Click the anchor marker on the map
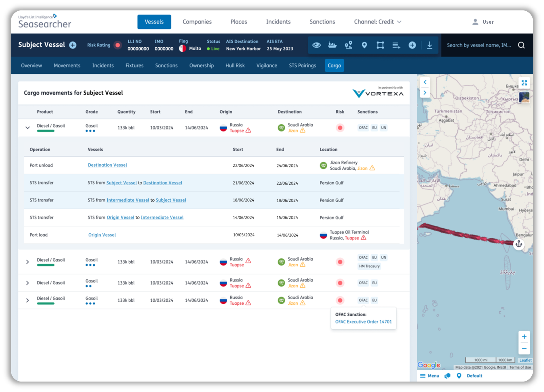The image size is (544, 392). pyautogui.click(x=519, y=244)
